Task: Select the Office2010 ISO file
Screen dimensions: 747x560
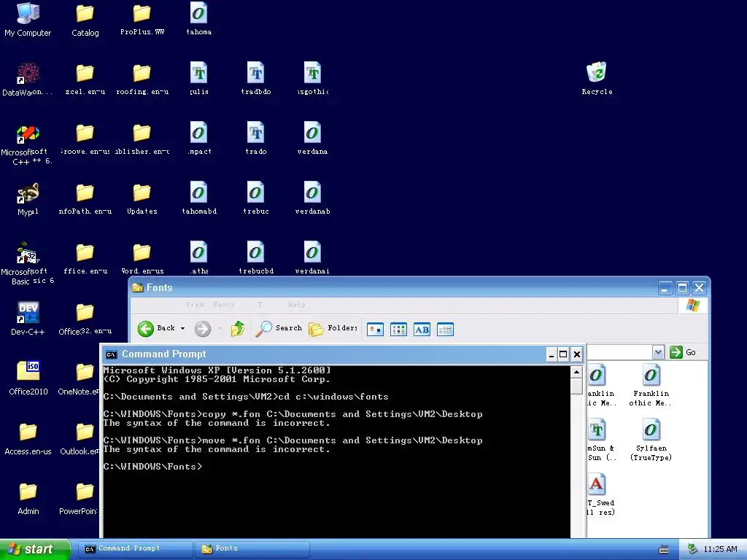Action: click(x=28, y=378)
